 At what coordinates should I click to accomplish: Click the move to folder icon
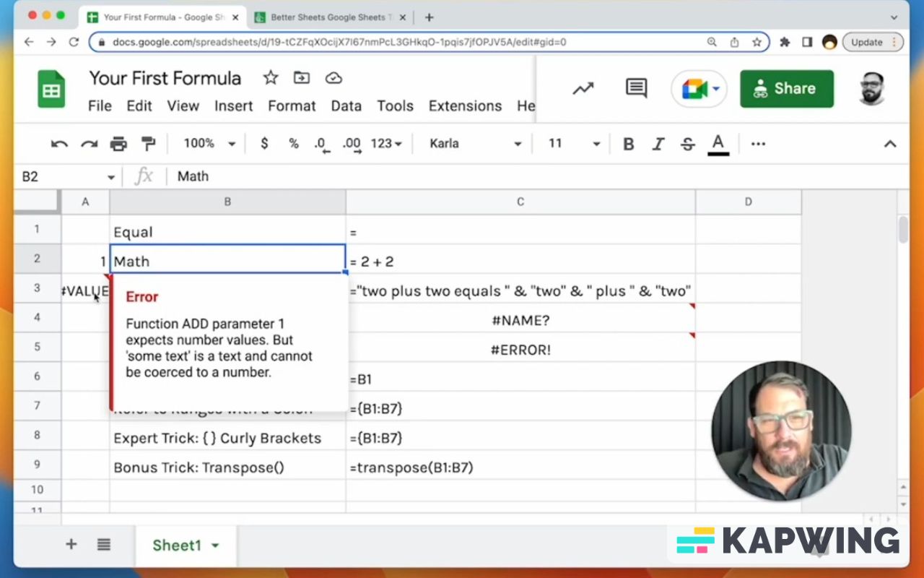click(302, 78)
